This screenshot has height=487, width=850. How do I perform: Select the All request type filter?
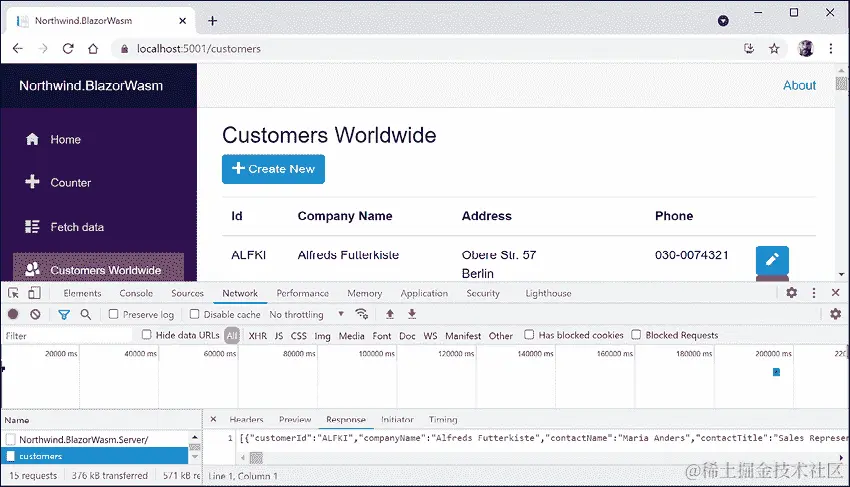tap(232, 336)
